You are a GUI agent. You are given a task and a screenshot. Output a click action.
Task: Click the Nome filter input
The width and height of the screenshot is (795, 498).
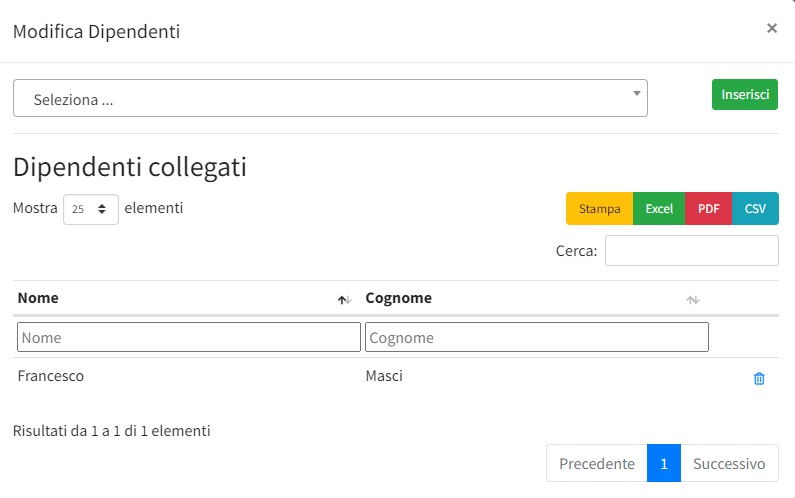pyautogui.click(x=189, y=337)
